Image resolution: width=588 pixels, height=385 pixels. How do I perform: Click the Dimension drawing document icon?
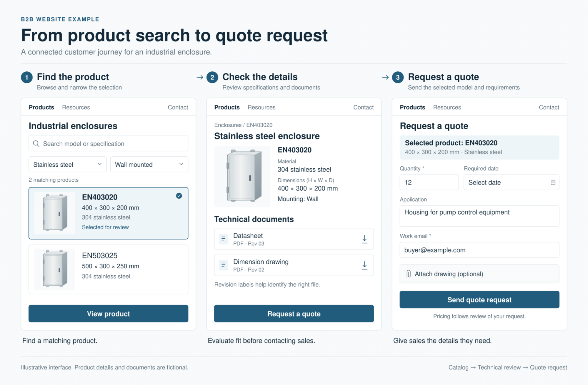pos(223,265)
